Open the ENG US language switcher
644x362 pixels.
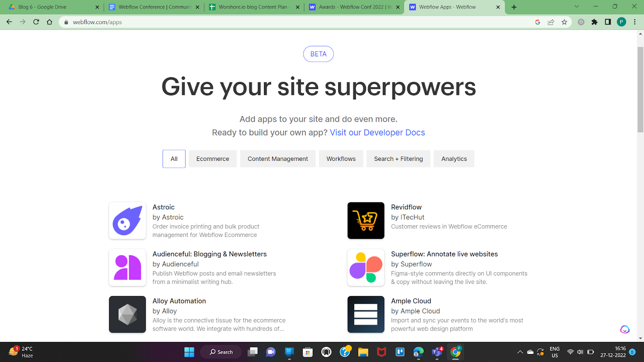click(x=555, y=352)
